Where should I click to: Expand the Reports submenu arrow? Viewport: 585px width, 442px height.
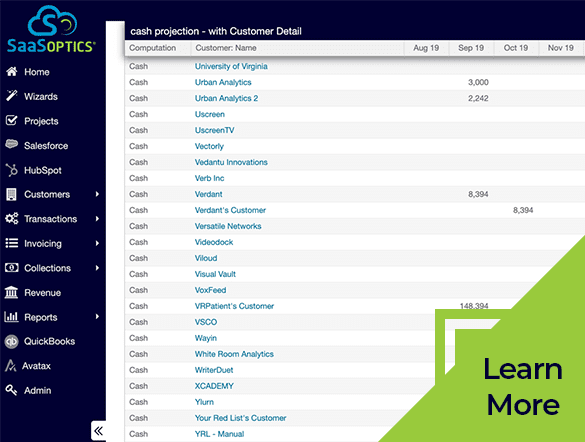coord(97,317)
